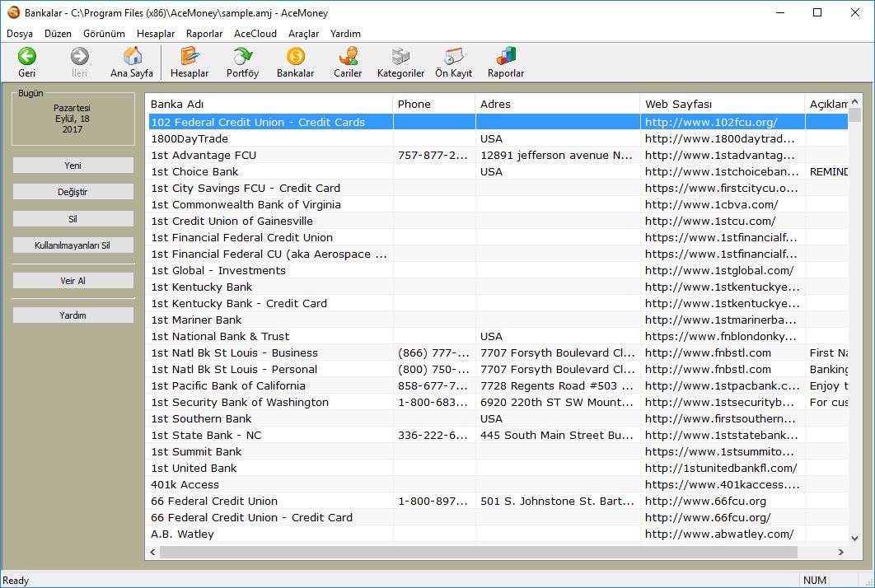Select the 1st Summit Bank row
Screen dimensions: 875x588
pos(498,451)
